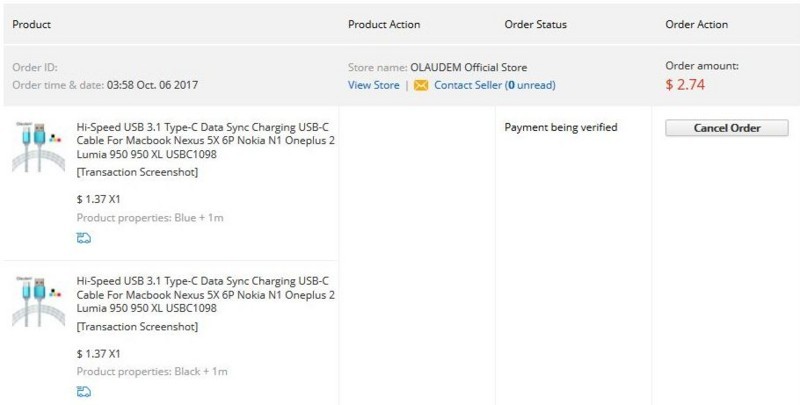Viewport: 800px width, 405px height.
Task: Click the envelope icon beside Contact Seller
Action: [x=421, y=85]
